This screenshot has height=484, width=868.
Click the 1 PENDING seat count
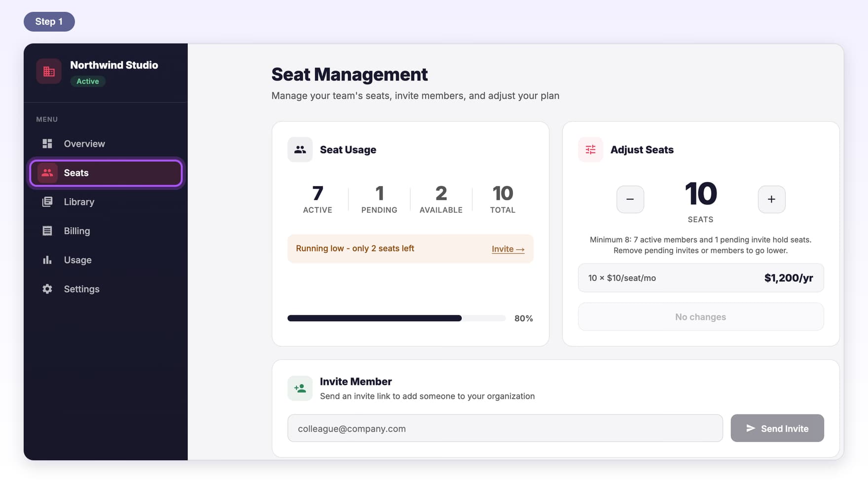pyautogui.click(x=379, y=199)
